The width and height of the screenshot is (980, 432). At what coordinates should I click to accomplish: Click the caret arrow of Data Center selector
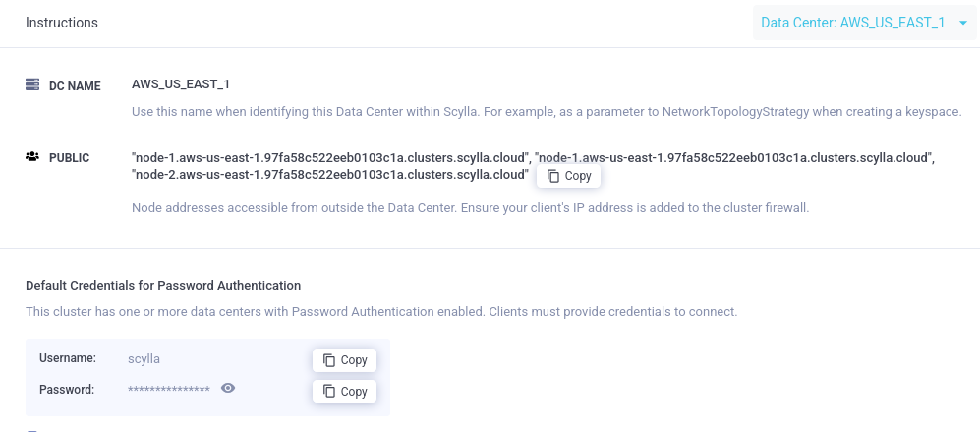(x=962, y=24)
